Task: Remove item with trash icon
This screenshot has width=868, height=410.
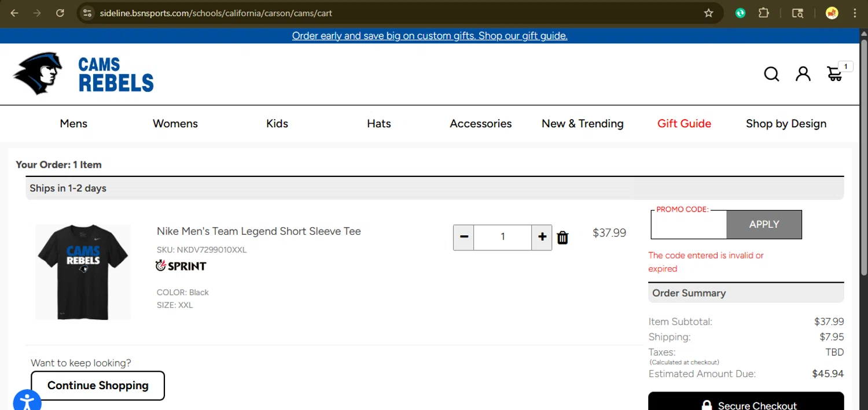Action: (562, 238)
